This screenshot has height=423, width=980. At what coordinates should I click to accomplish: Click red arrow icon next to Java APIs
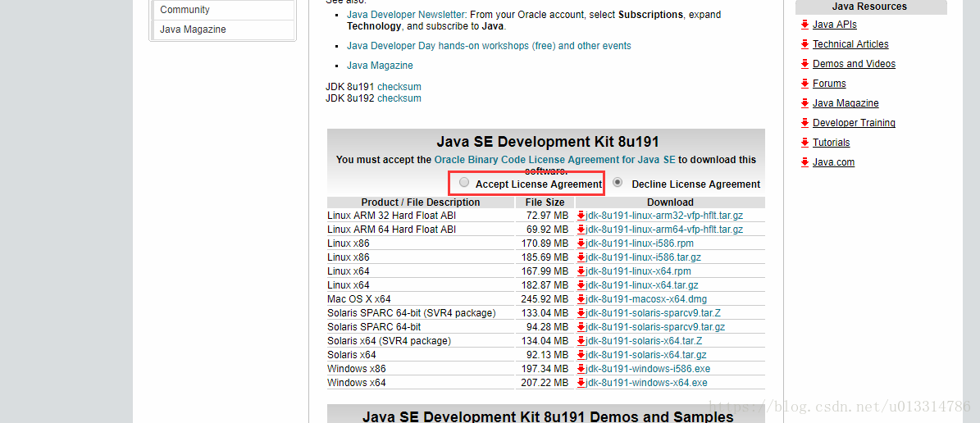(805, 25)
